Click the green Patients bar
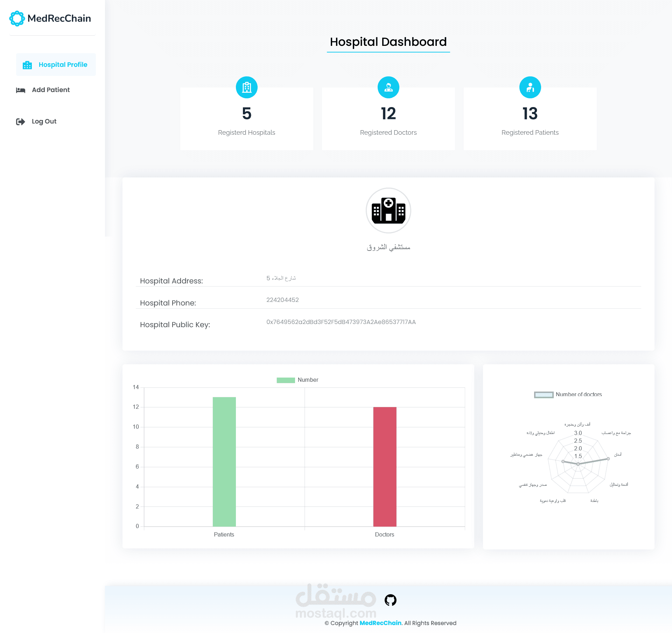Viewport: 672px width, 633px height. click(224, 462)
